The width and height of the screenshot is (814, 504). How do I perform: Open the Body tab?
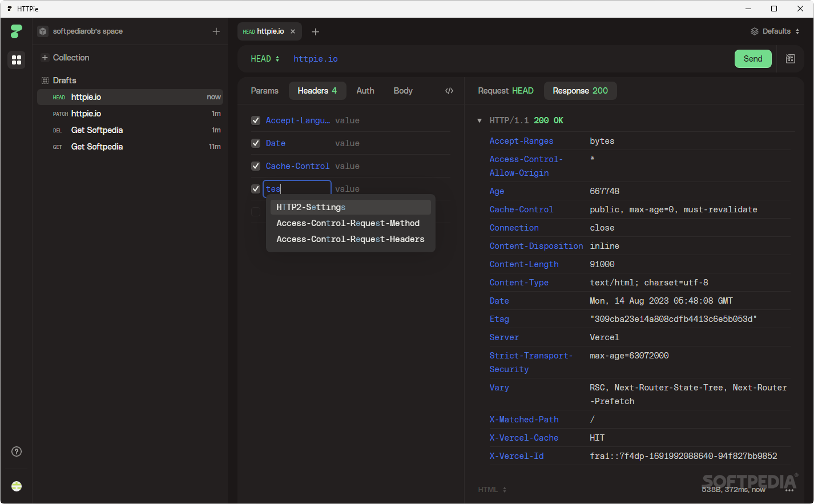click(403, 91)
